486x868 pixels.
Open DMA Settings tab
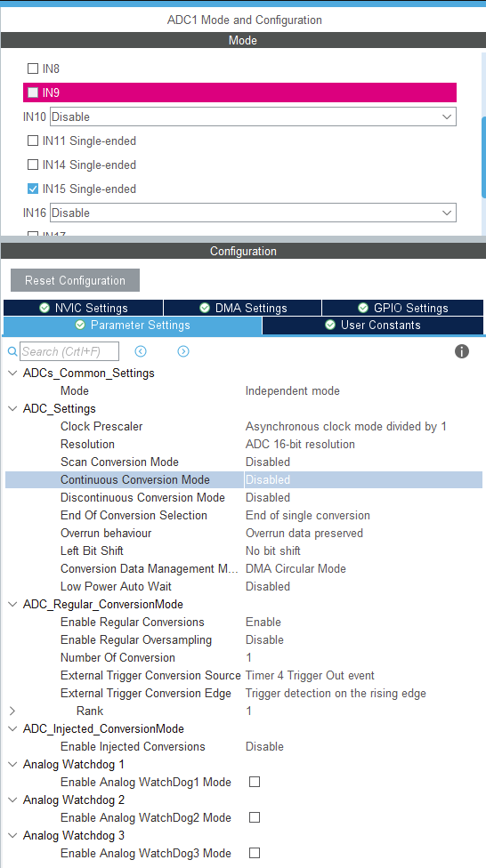tap(243, 308)
